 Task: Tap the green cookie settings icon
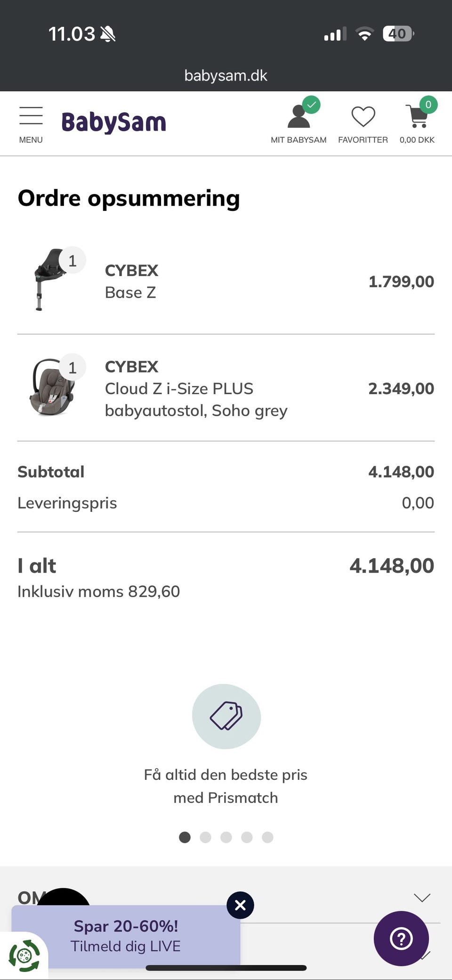(24, 956)
